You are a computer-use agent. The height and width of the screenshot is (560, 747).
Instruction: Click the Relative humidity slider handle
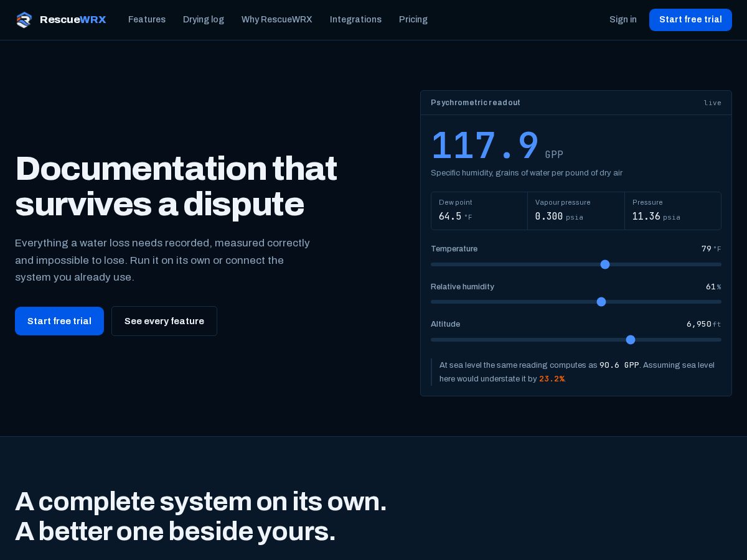pyautogui.click(x=601, y=302)
